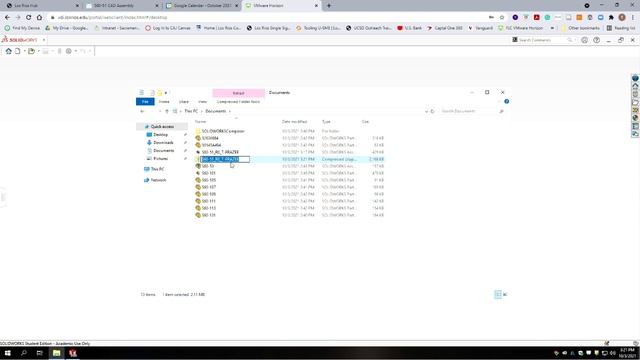Click the SolidWorks Options gear icon

coord(69,51)
